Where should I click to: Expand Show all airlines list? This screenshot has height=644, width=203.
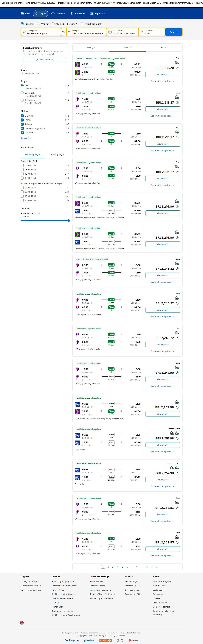(26, 138)
